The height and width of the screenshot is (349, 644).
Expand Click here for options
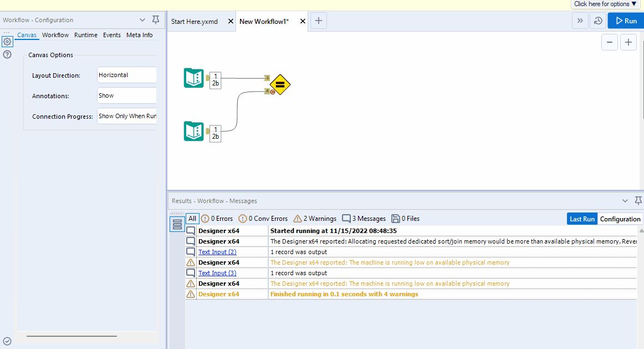pos(605,4)
